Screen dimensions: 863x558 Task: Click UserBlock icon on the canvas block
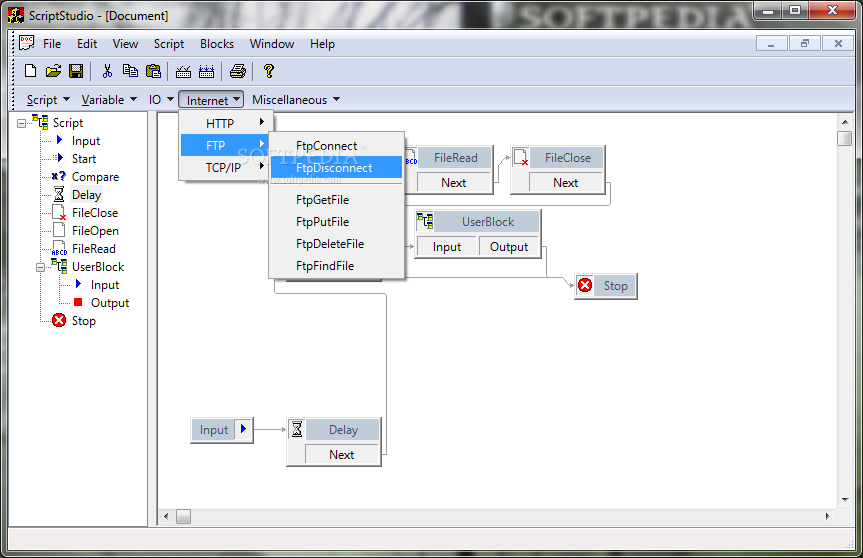[424, 221]
